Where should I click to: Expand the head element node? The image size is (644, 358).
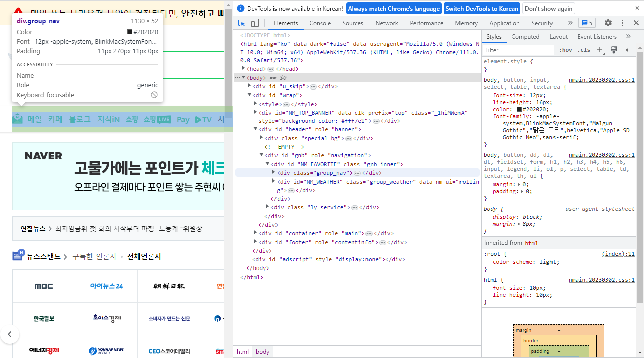244,69
